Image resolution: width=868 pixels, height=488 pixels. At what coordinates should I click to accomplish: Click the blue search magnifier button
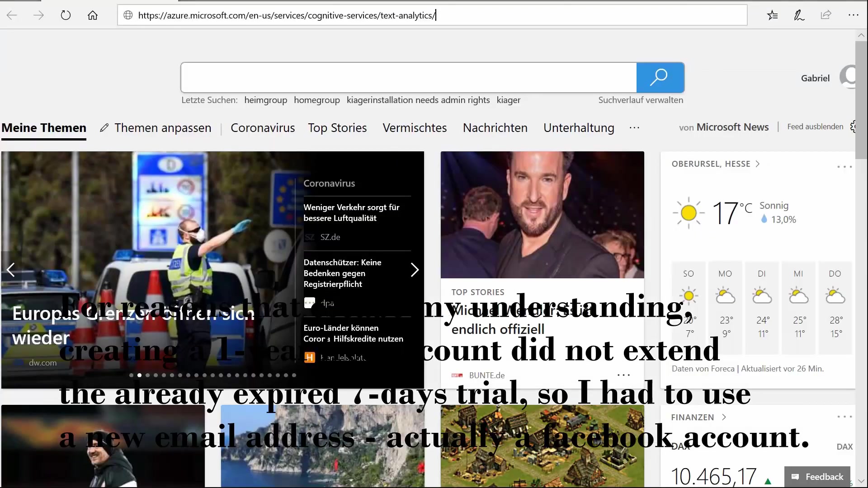[660, 78]
